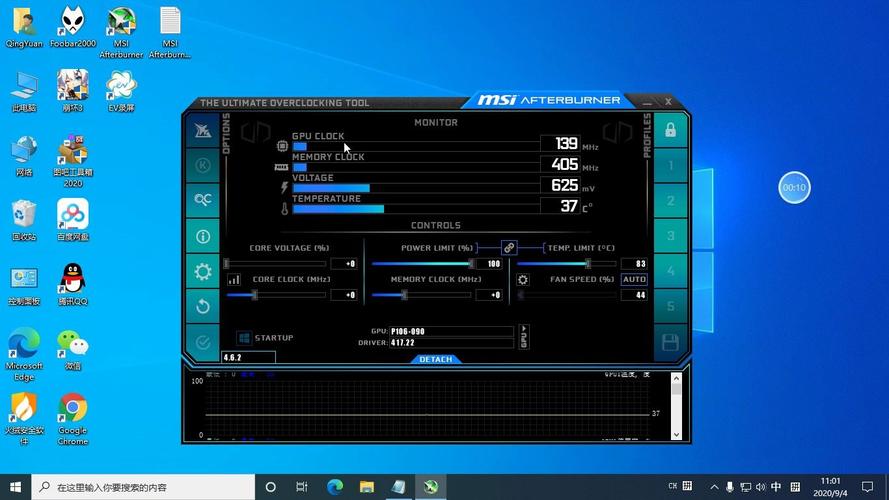Select profile slot 5

click(x=670, y=306)
